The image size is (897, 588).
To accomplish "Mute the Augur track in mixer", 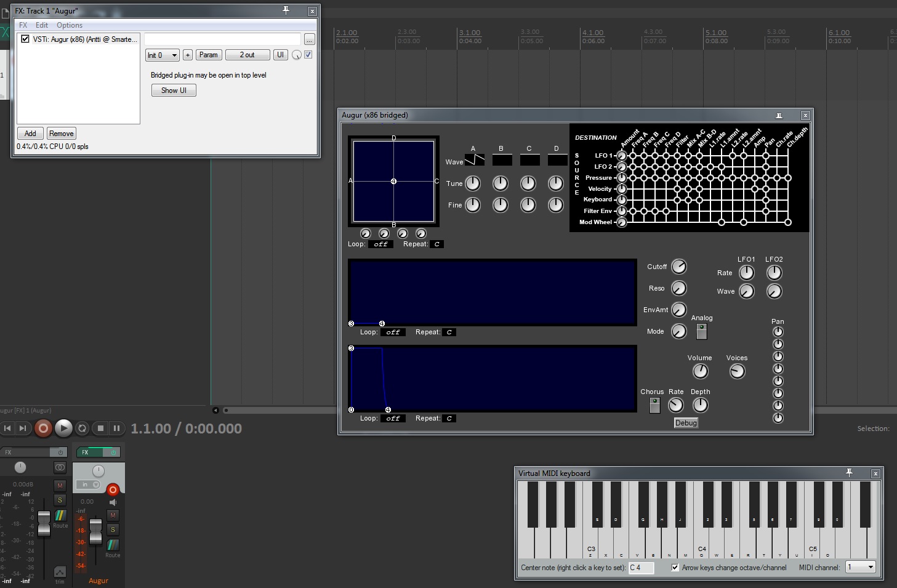I will click(x=113, y=515).
